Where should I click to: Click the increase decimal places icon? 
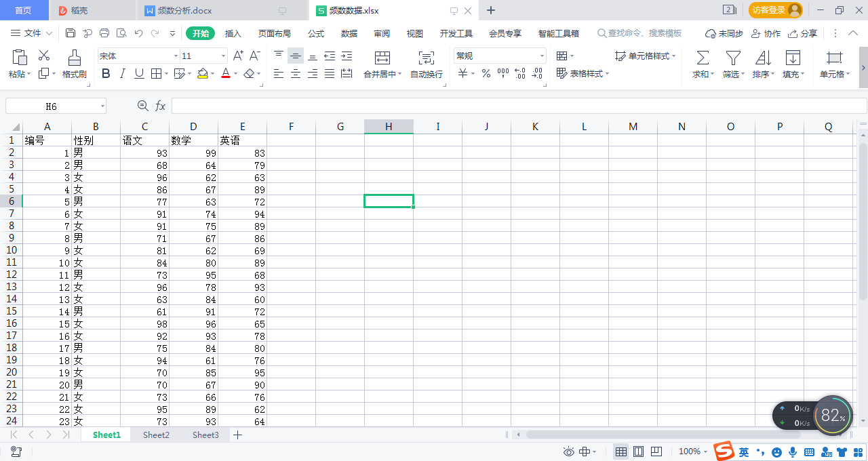(x=519, y=74)
